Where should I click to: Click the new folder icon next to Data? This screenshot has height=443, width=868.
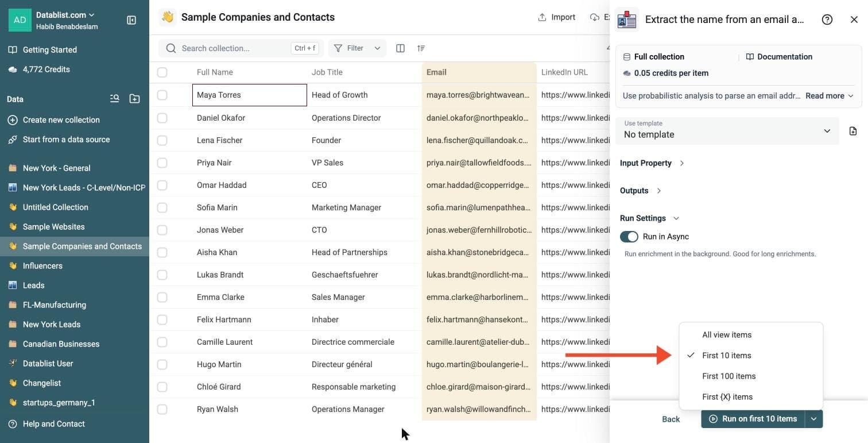pyautogui.click(x=134, y=99)
